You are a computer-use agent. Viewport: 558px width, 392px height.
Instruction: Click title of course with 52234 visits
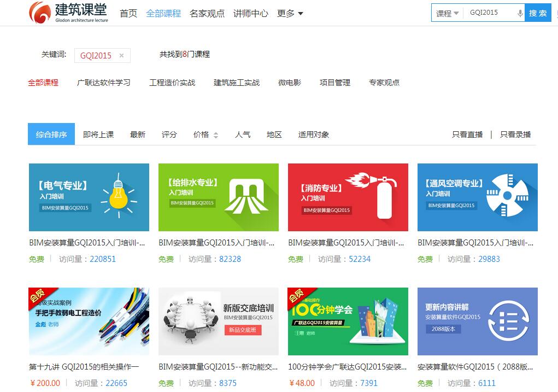pos(346,243)
